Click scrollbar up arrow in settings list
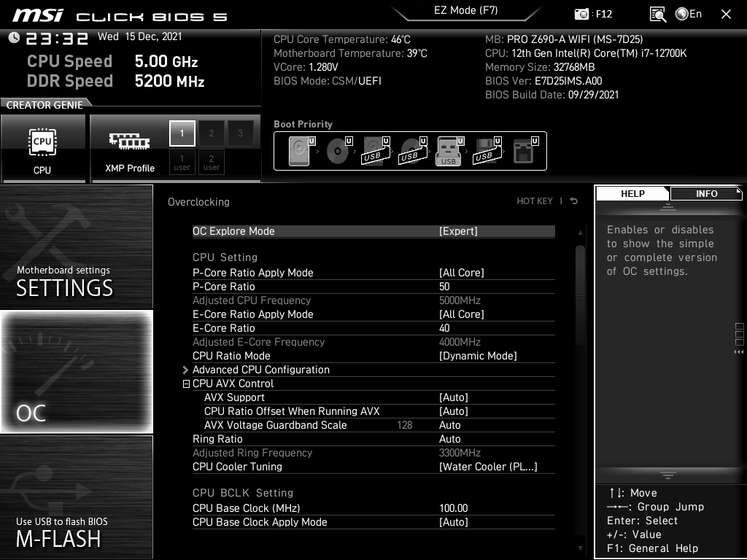 click(580, 233)
